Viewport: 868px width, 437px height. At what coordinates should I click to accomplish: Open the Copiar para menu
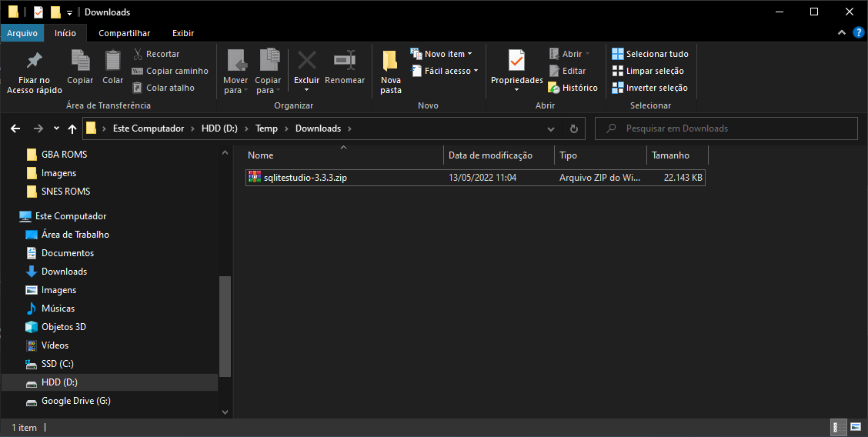268,72
